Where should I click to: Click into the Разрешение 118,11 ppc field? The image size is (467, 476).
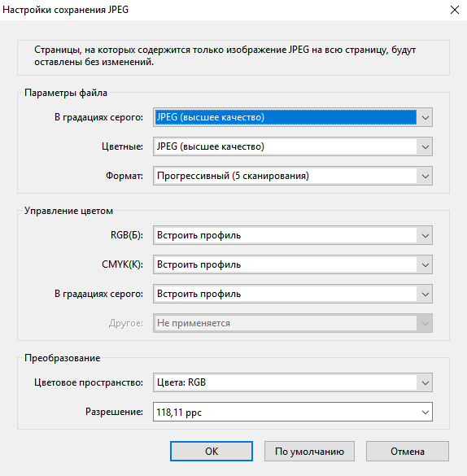[286, 412]
